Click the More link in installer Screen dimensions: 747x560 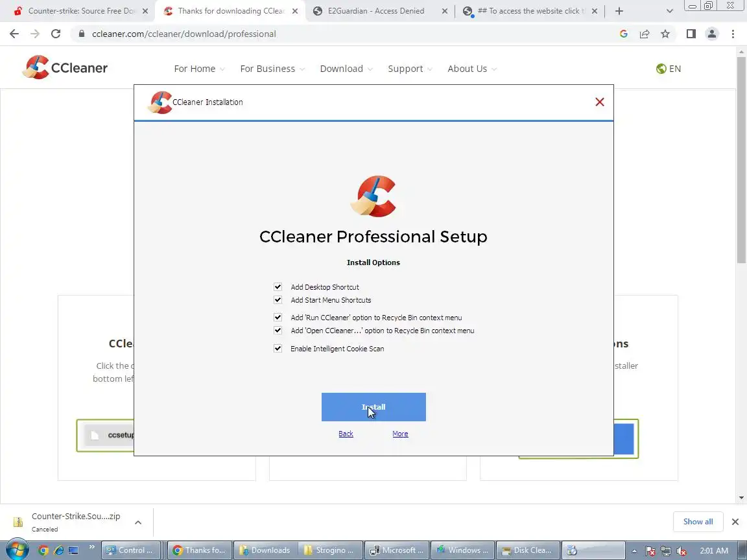(x=400, y=434)
